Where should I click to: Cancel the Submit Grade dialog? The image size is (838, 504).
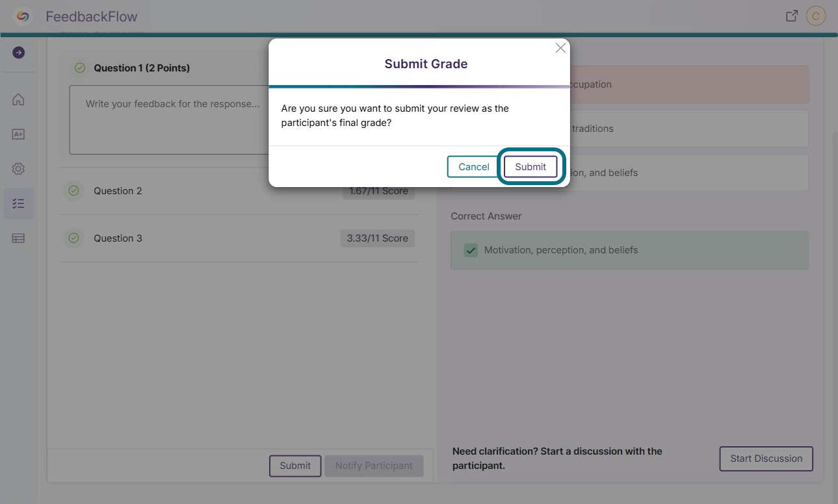point(474,166)
